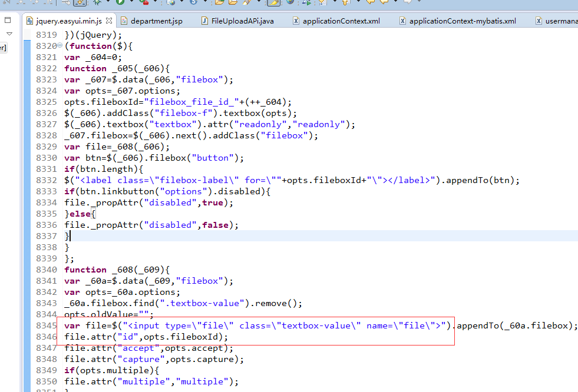
Task: Click code line "var _604=0;"
Action: point(93,57)
